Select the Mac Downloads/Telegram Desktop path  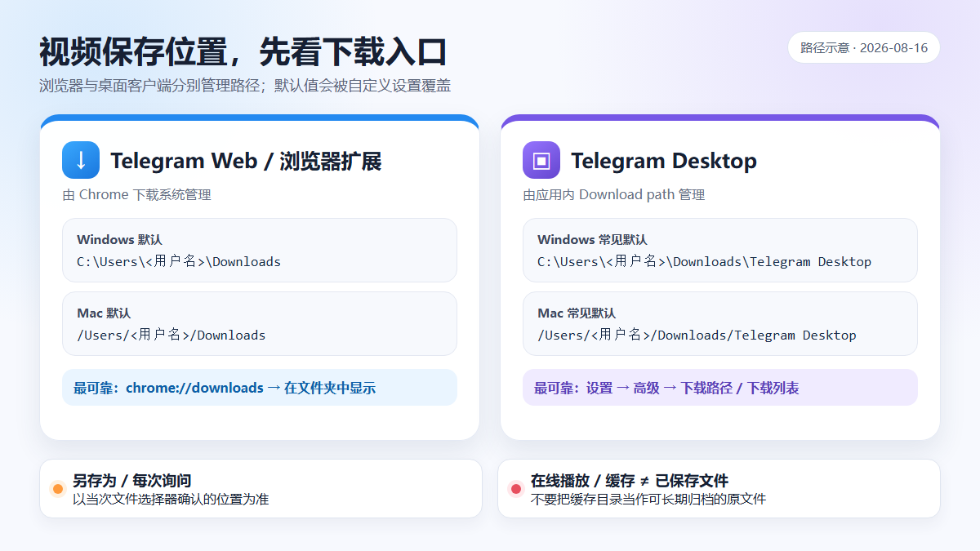tap(697, 335)
